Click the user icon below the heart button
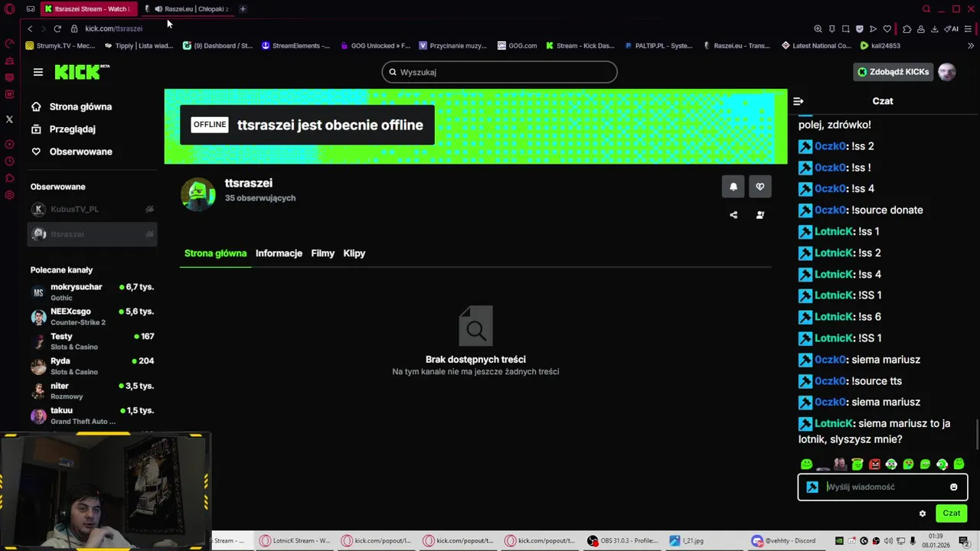 (759, 215)
